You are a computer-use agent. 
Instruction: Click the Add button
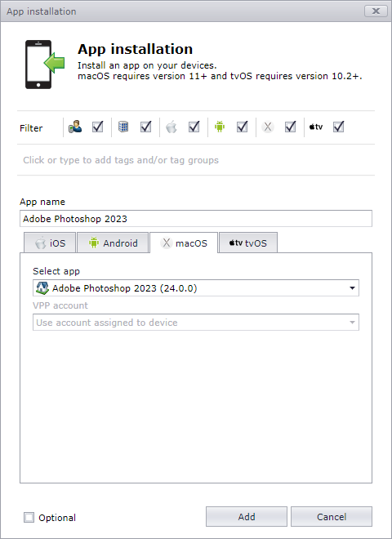point(247,516)
